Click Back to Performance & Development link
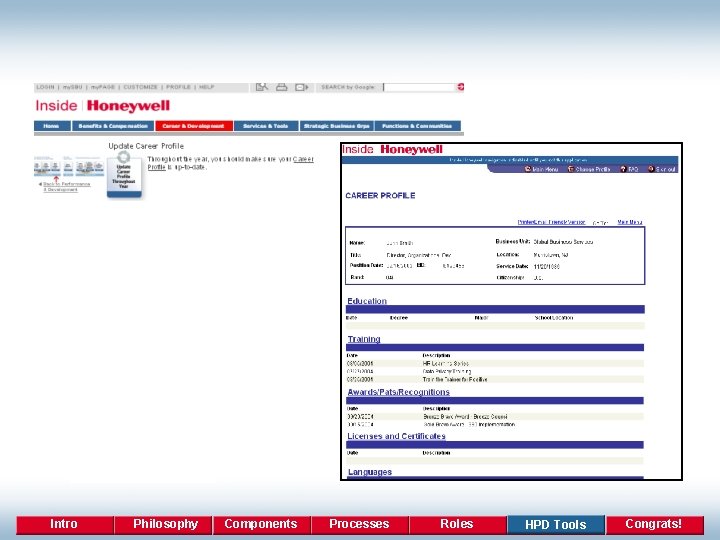720x540 pixels. (65, 187)
